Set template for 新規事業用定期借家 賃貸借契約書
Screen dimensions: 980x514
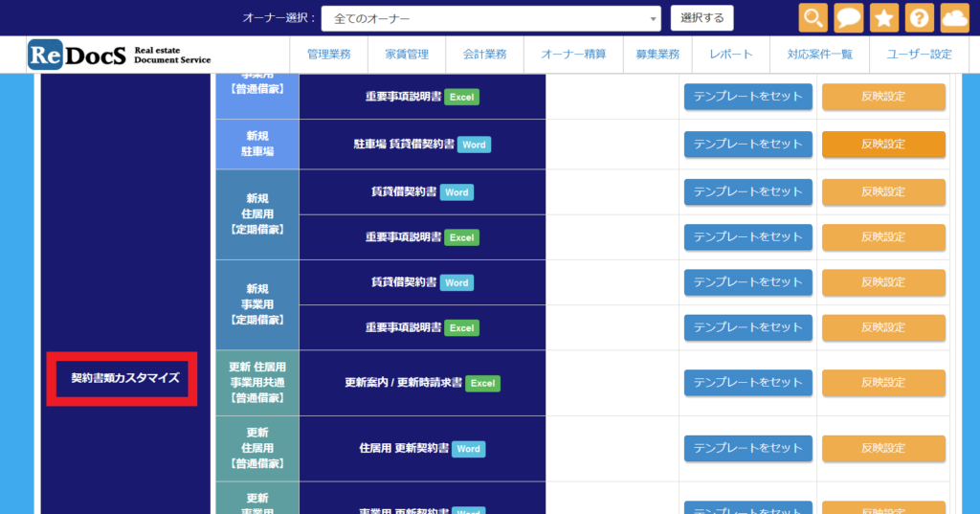[x=748, y=282]
